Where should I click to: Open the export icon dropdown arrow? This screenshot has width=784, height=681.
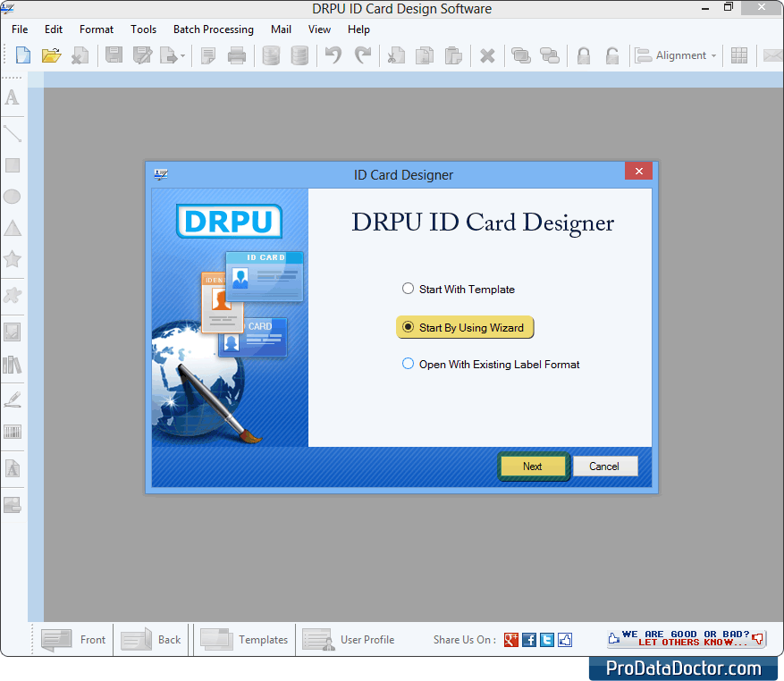183,56
